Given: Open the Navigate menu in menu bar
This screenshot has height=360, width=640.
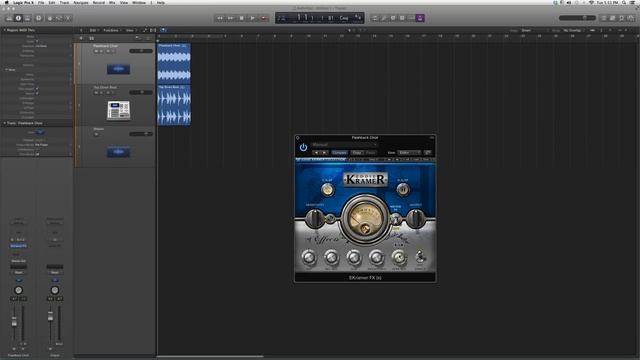Looking at the screenshot, I should pyautogui.click(x=81, y=2).
